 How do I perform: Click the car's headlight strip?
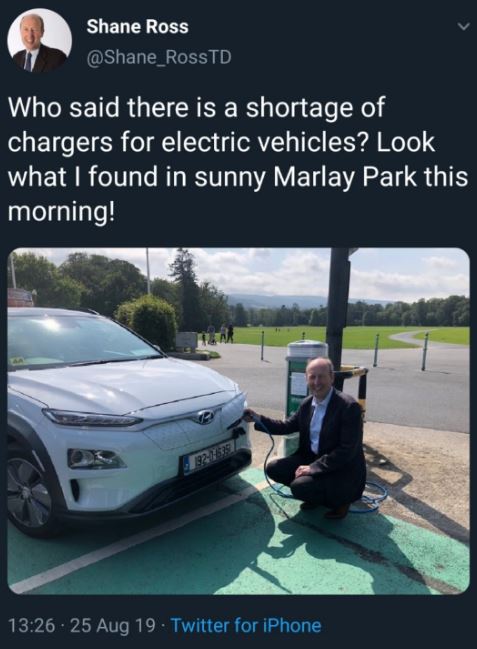pos(92,418)
